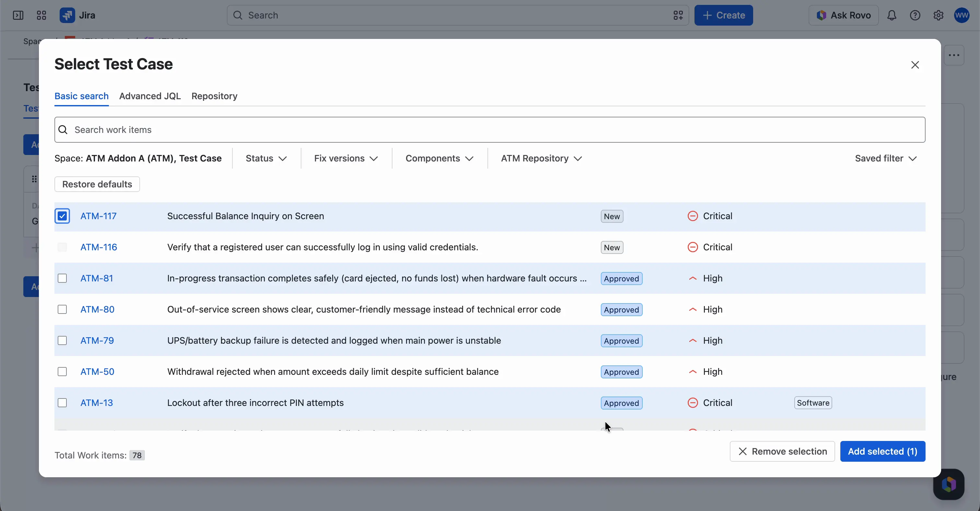Open the ATM-79 link

pos(97,340)
